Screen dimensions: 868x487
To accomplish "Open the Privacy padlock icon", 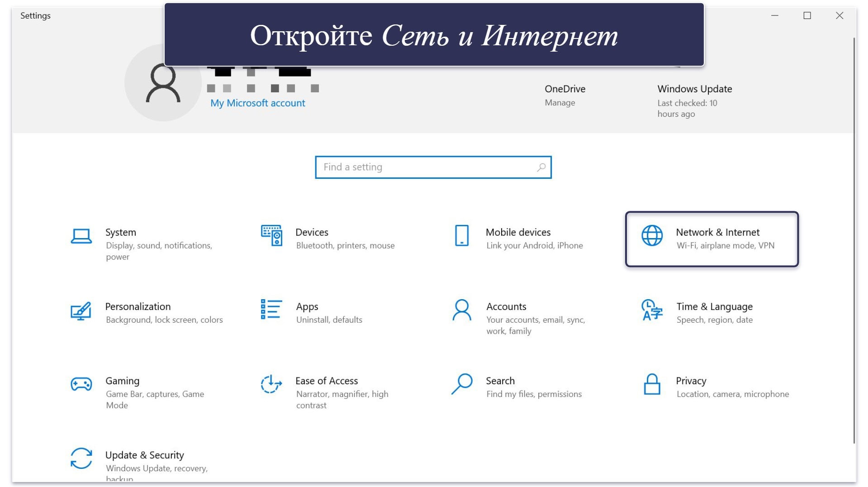I will pyautogui.click(x=652, y=384).
